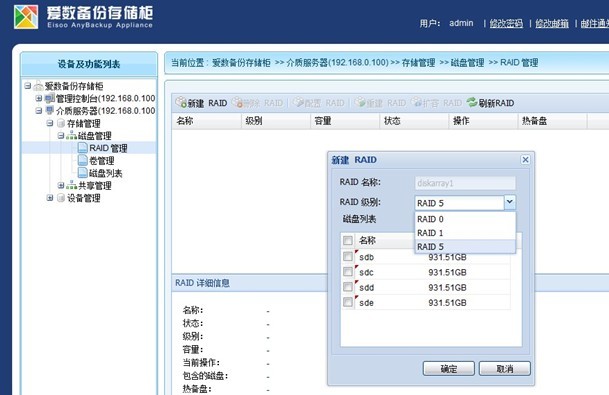Select 共享管理 in the tree
The width and height of the screenshot is (609, 395).
click(x=95, y=185)
